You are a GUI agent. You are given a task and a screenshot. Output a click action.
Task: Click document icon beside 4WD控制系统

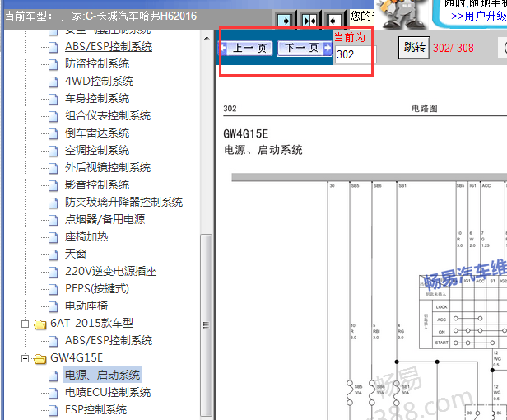53,82
